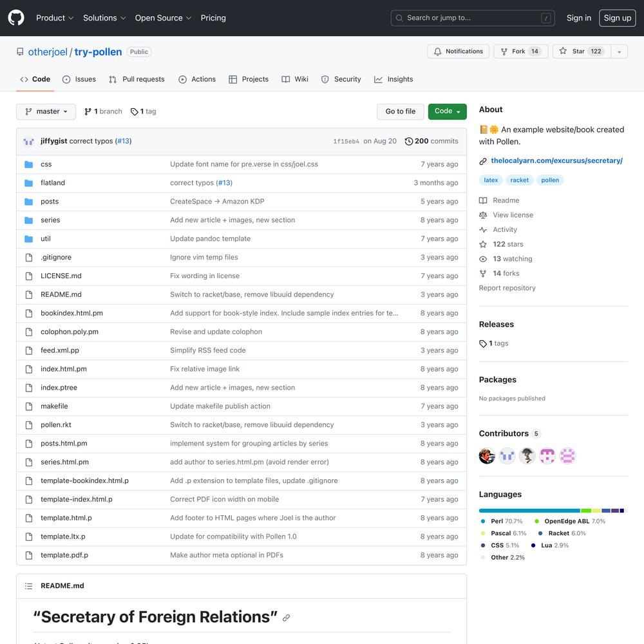
Task: Open the GitHub homepage logo
Action: point(16,17)
